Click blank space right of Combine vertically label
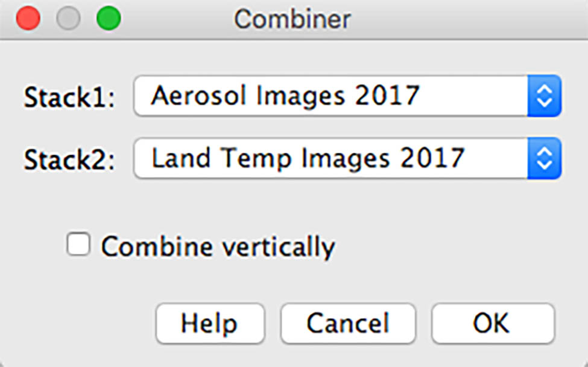 pos(452,247)
